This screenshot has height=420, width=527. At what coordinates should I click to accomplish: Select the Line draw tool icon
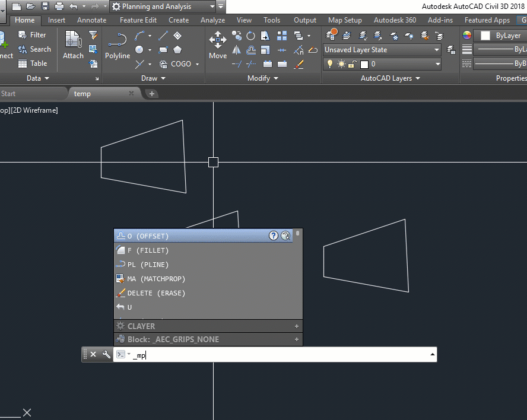pos(163,36)
